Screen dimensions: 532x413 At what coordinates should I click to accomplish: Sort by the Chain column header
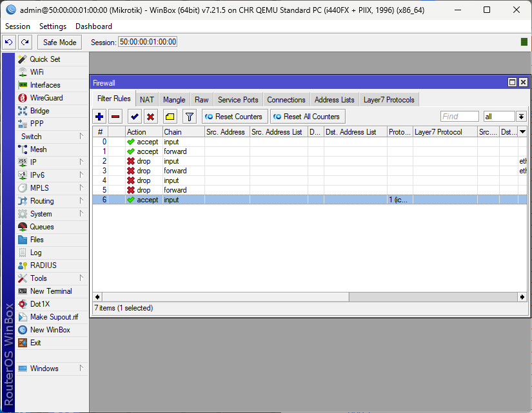184,132
